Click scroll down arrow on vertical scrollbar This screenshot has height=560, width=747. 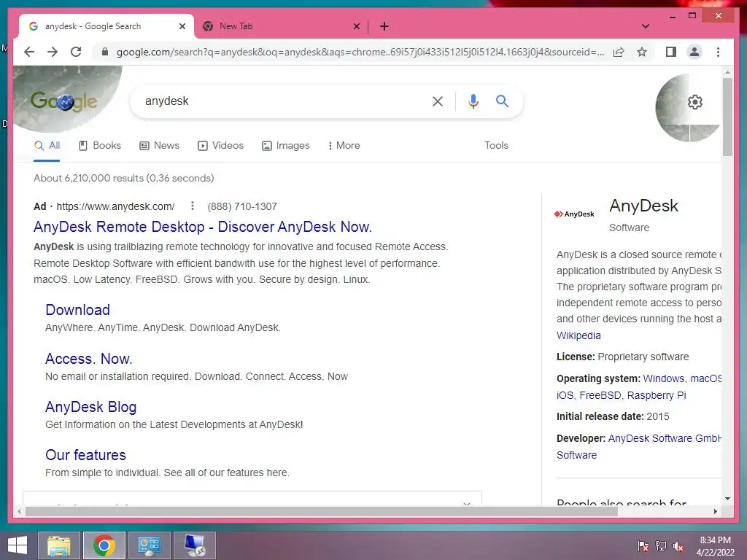pyautogui.click(x=727, y=499)
